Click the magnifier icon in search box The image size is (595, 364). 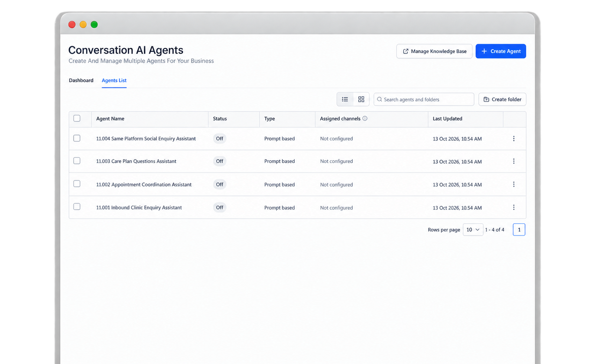(x=379, y=99)
